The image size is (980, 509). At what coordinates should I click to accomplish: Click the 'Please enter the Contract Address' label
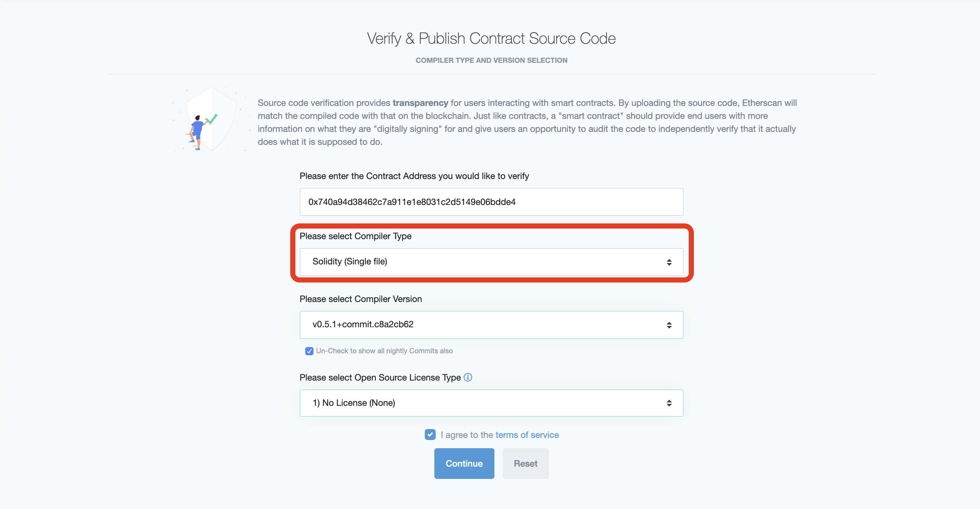tap(414, 176)
